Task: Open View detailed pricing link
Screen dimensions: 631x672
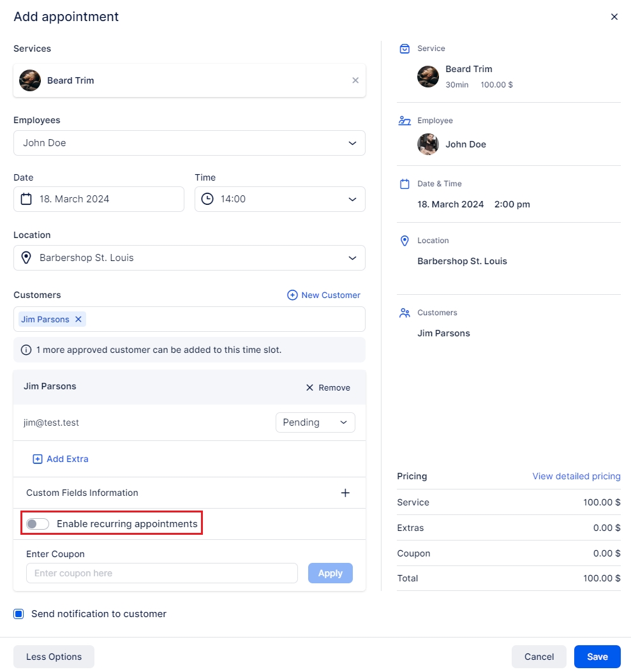Action: 576,476
